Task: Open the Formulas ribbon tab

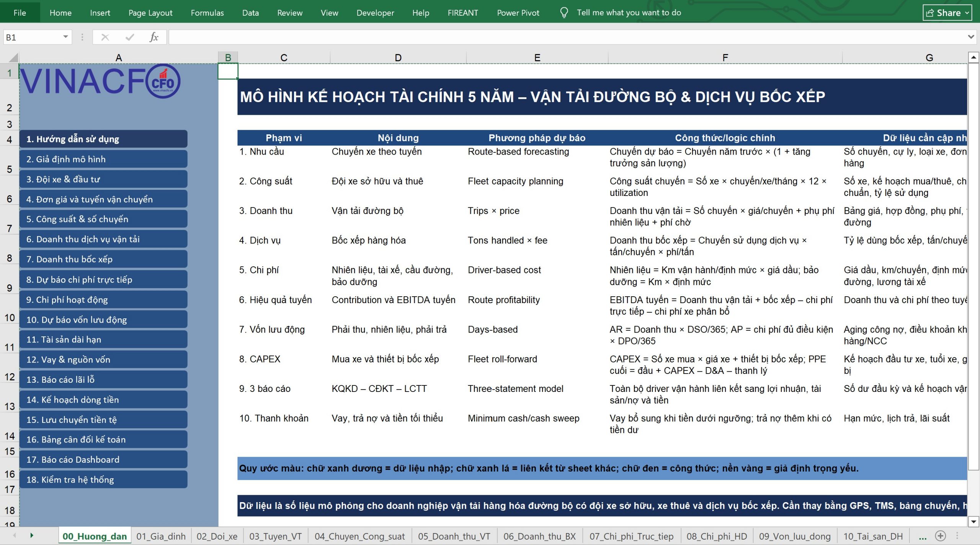Action: (207, 13)
